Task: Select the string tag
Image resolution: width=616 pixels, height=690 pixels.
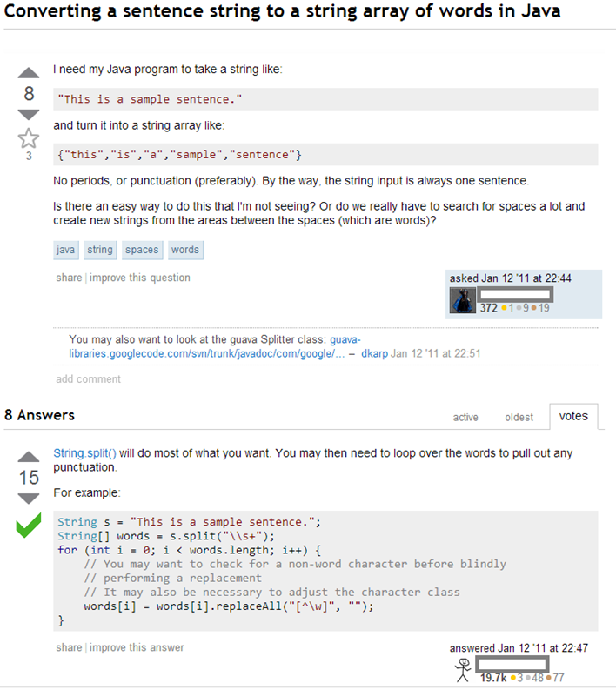Action: 100,250
